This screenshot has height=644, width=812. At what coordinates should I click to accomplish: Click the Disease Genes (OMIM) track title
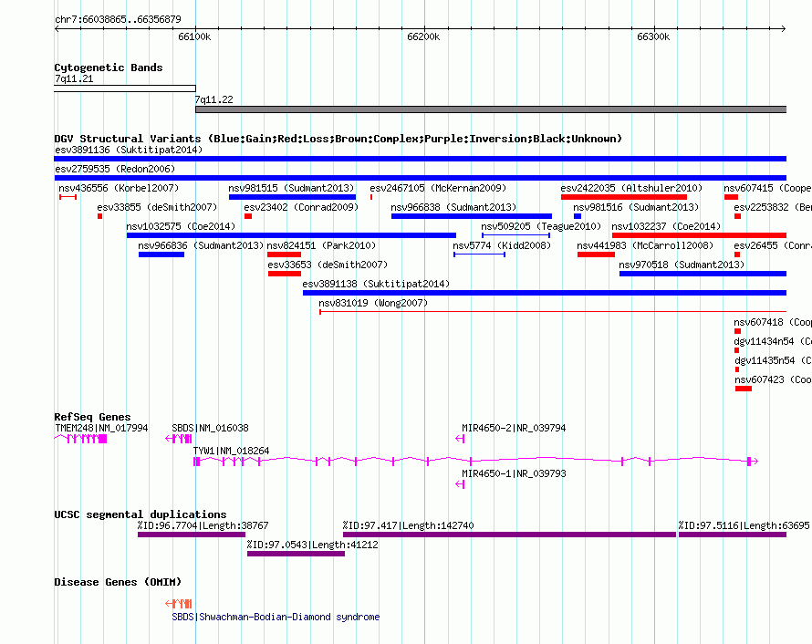click(118, 582)
